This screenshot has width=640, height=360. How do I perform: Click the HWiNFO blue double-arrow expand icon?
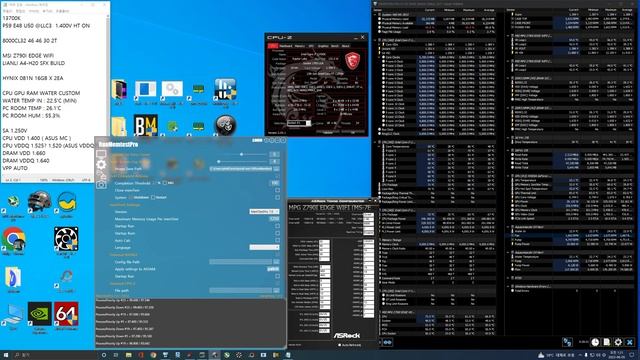[x=387, y=342]
